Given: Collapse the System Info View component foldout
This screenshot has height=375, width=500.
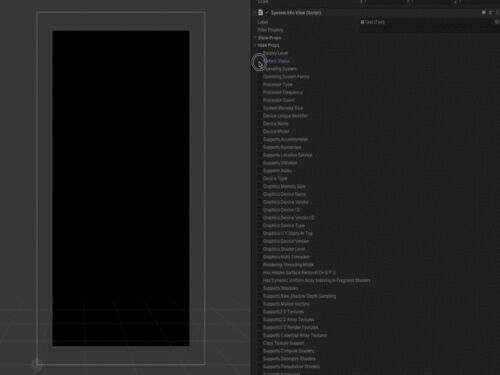Looking at the screenshot, I should [255, 13].
